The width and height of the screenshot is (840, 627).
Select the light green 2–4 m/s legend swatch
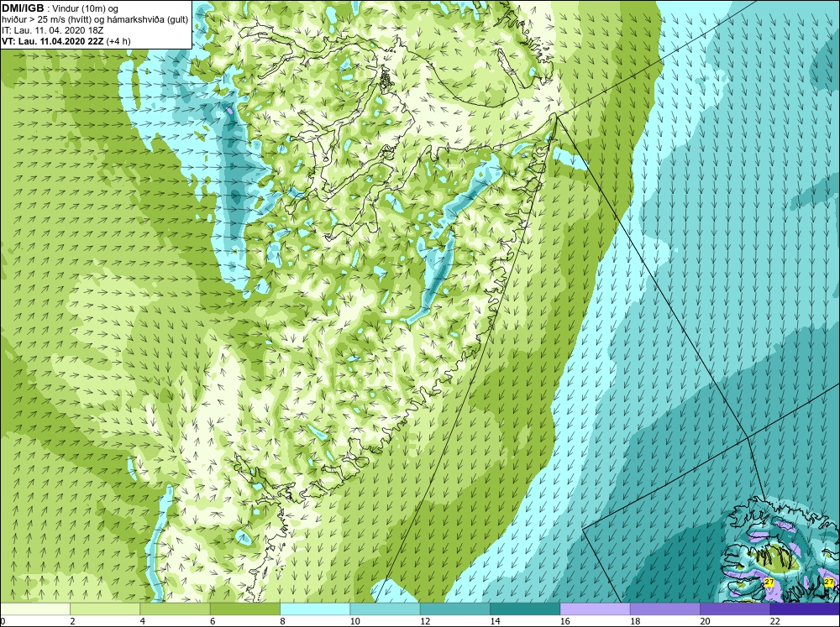[x=105, y=609]
